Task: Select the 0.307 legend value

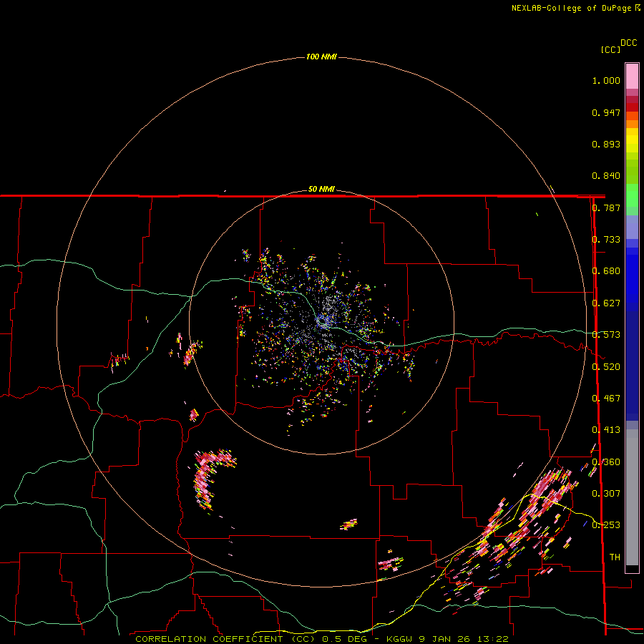Action: (x=606, y=494)
